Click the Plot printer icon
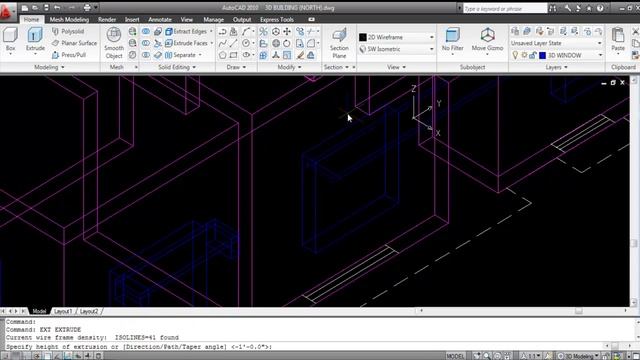The width and height of the screenshot is (640, 360). click(87, 8)
